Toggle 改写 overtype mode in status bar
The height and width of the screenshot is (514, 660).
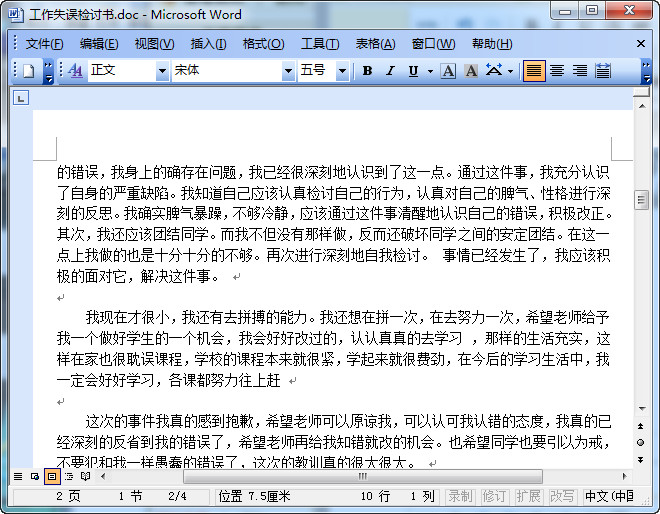pos(562,496)
